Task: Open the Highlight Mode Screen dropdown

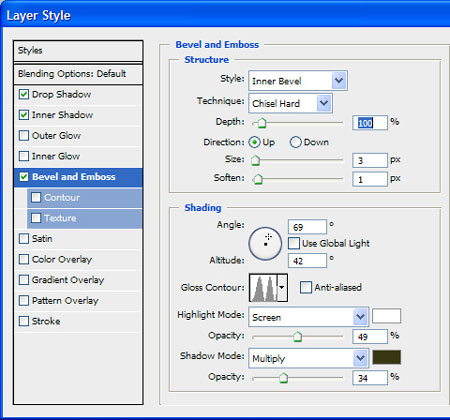Action: pos(308,317)
